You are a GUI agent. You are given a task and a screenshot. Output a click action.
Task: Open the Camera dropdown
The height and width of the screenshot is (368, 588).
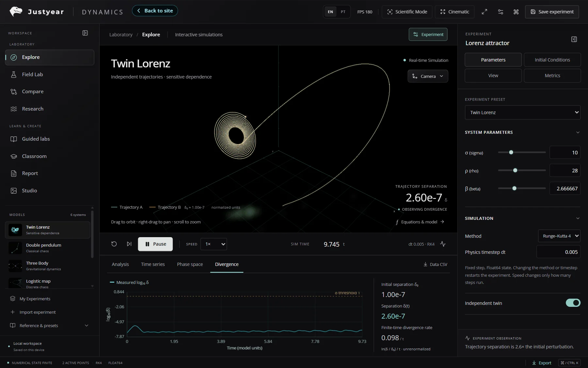[x=428, y=76]
